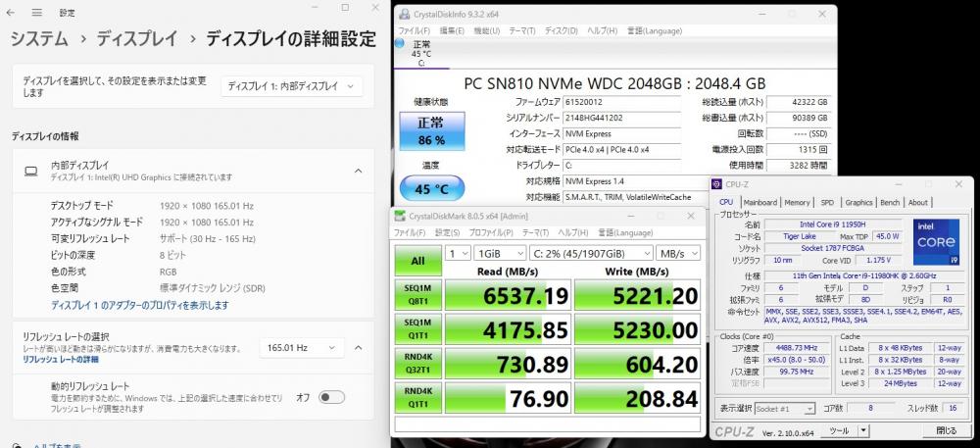Run the SEQ1M Q8T1 benchmark

click(x=417, y=295)
